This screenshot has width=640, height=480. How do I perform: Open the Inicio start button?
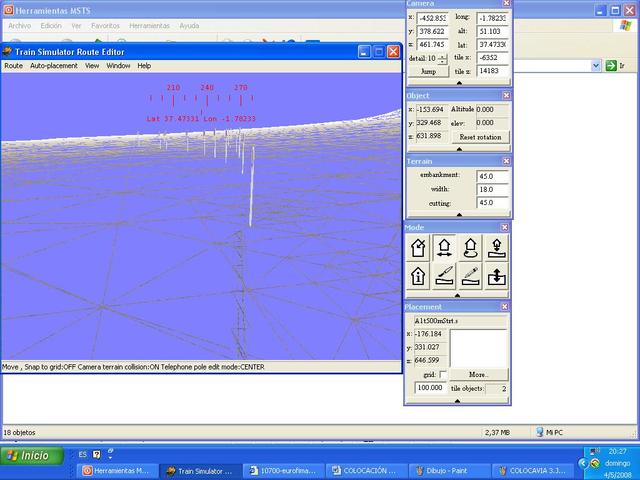point(30,455)
